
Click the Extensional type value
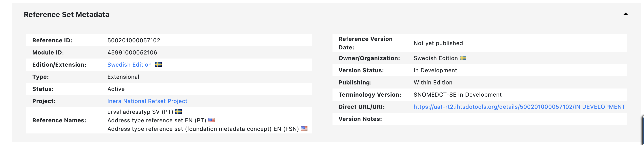[123, 77]
